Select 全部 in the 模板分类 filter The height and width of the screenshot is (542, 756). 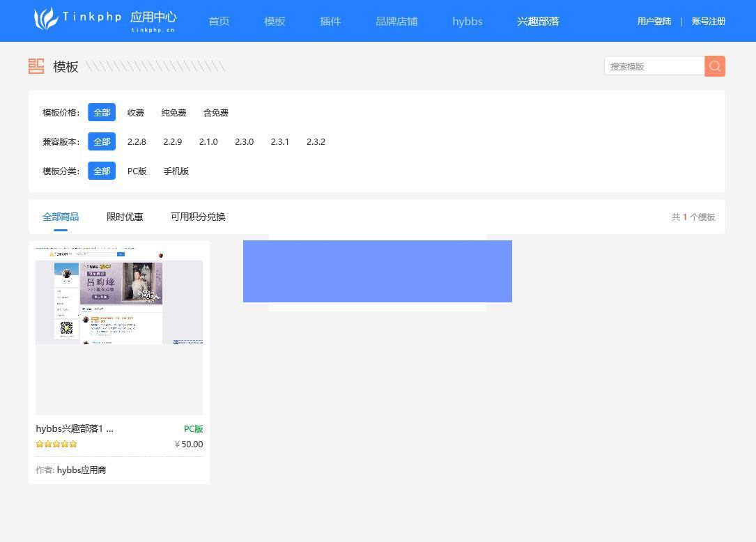(x=102, y=171)
